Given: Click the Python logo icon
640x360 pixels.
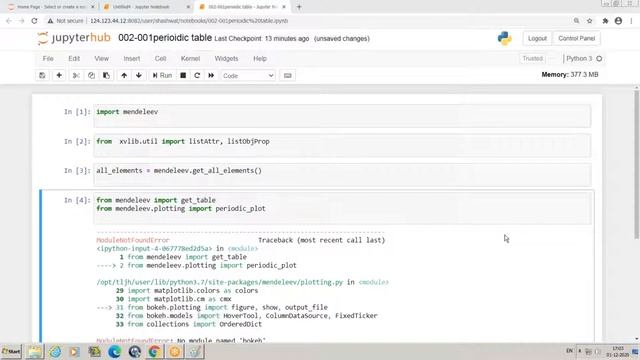Looking at the screenshot, I should click(504, 38).
